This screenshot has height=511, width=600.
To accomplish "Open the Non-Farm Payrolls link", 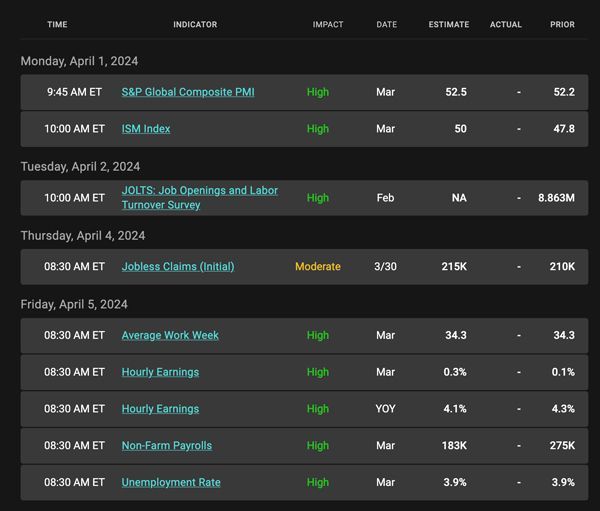I will click(x=167, y=446).
